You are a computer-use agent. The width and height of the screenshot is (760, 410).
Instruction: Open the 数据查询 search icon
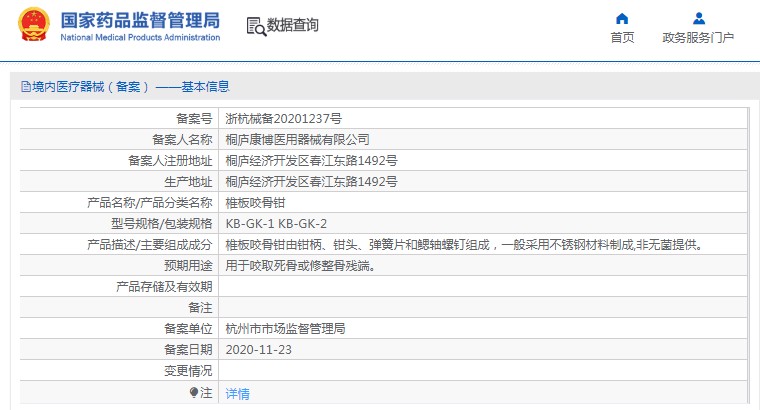pos(256,26)
